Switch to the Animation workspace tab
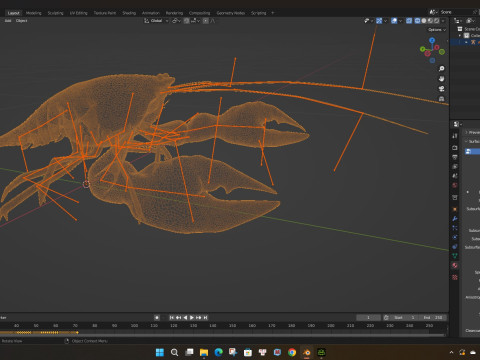480x360 pixels. coord(151,13)
